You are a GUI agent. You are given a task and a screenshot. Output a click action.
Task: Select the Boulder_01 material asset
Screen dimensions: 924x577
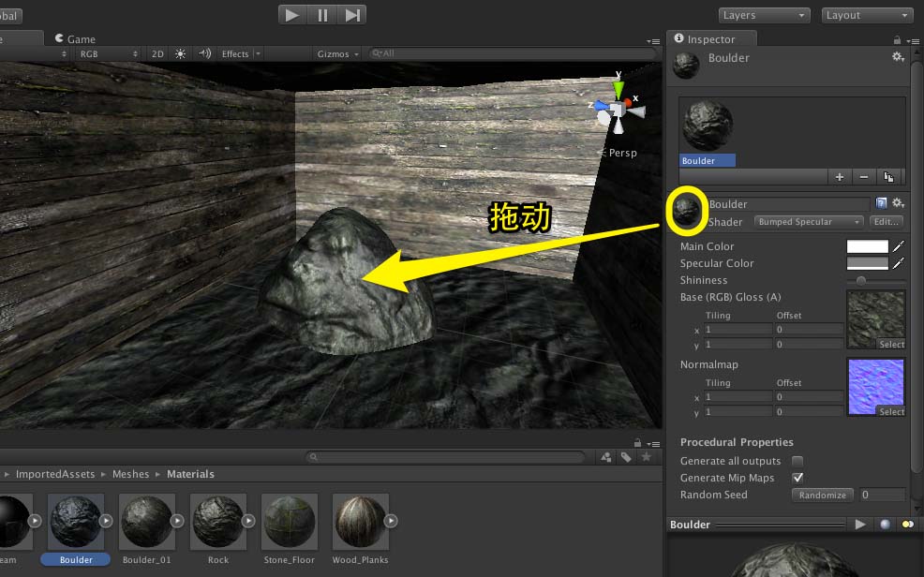click(x=146, y=528)
